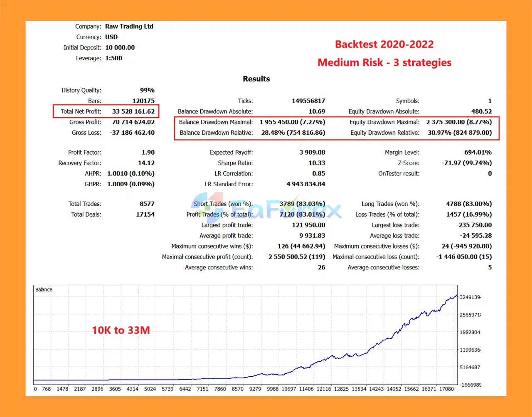Select the Largest loss trade value

click(473, 225)
